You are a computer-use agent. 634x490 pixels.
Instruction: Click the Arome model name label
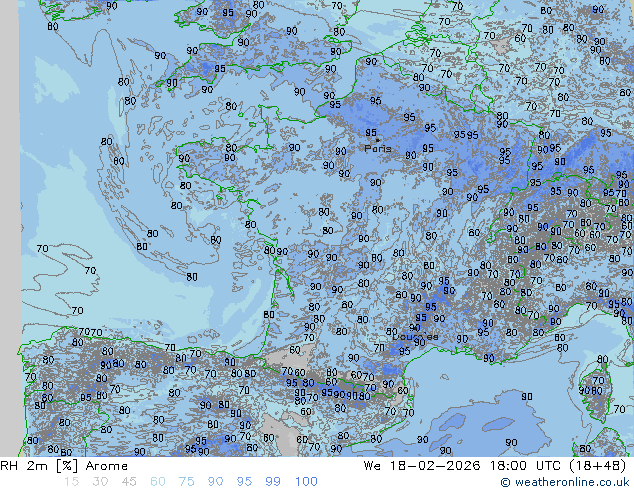click(106, 466)
